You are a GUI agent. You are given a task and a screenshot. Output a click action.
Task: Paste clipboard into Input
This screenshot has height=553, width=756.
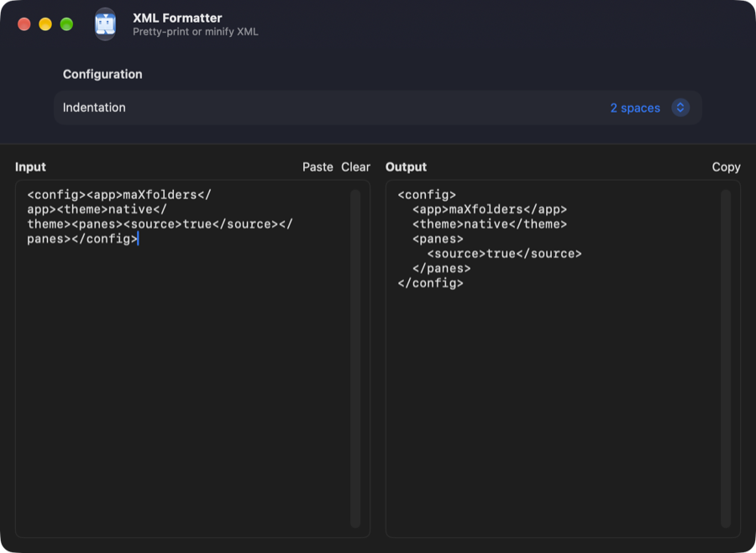tap(318, 167)
